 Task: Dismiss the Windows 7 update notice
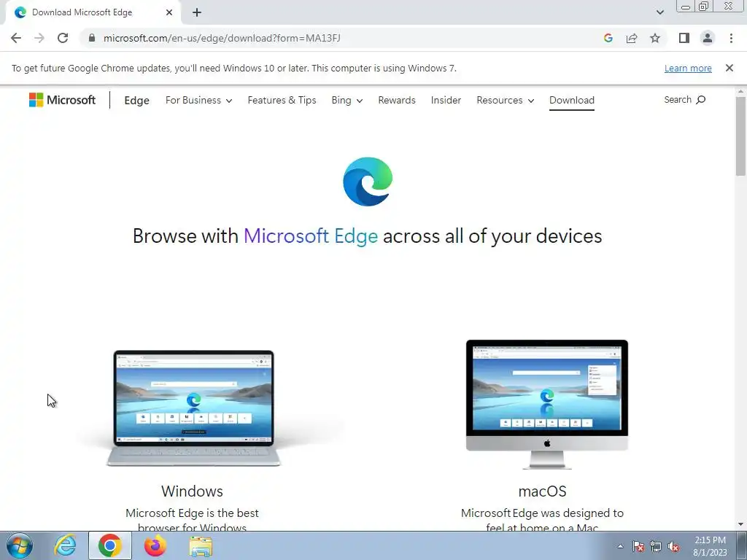pos(729,68)
